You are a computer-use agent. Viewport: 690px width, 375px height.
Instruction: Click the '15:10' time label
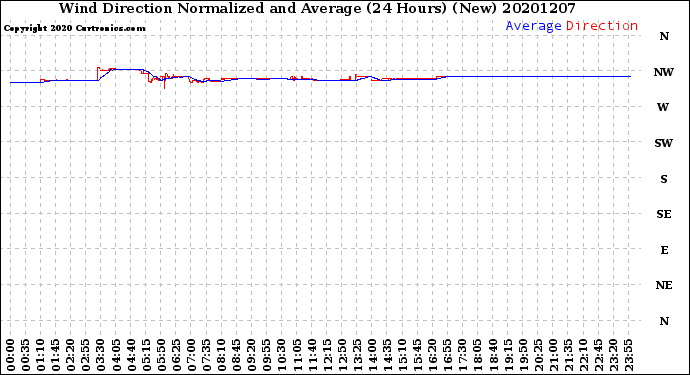(x=402, y=355)
